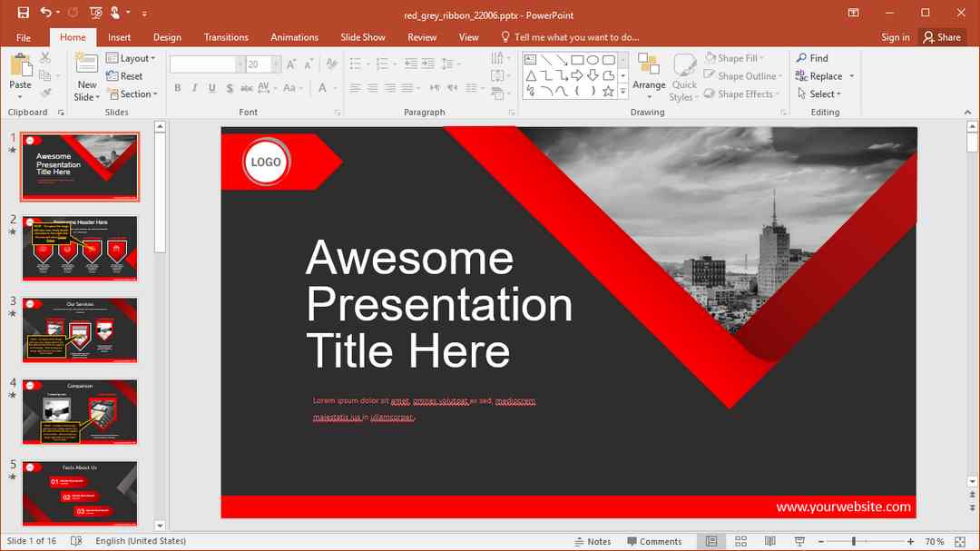Start Slide Show from status bar

(799, 542)
